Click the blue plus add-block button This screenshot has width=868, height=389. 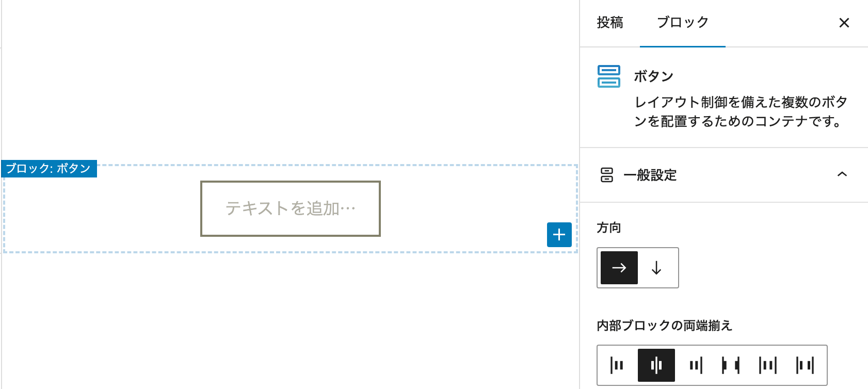[559, 235]
